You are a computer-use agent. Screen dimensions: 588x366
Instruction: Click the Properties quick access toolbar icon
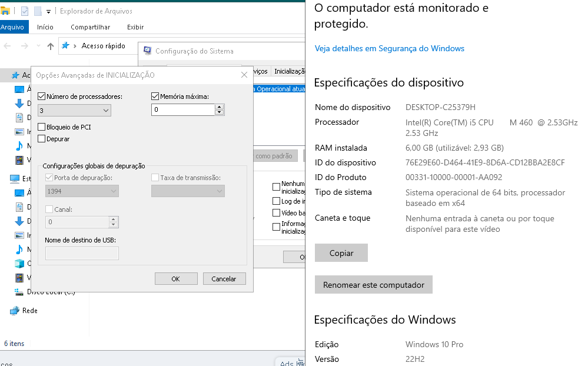(x=24, y=11)
